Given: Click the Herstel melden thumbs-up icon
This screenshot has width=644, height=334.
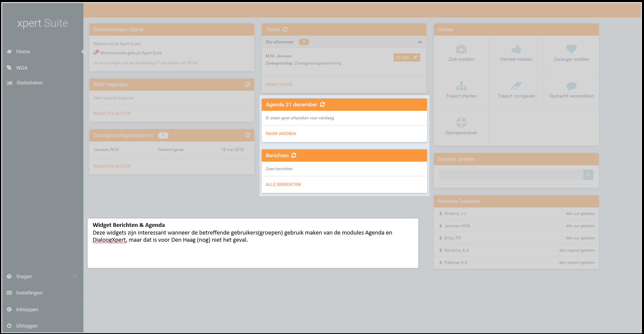Looking at the screenshot, I should (516, 49).
